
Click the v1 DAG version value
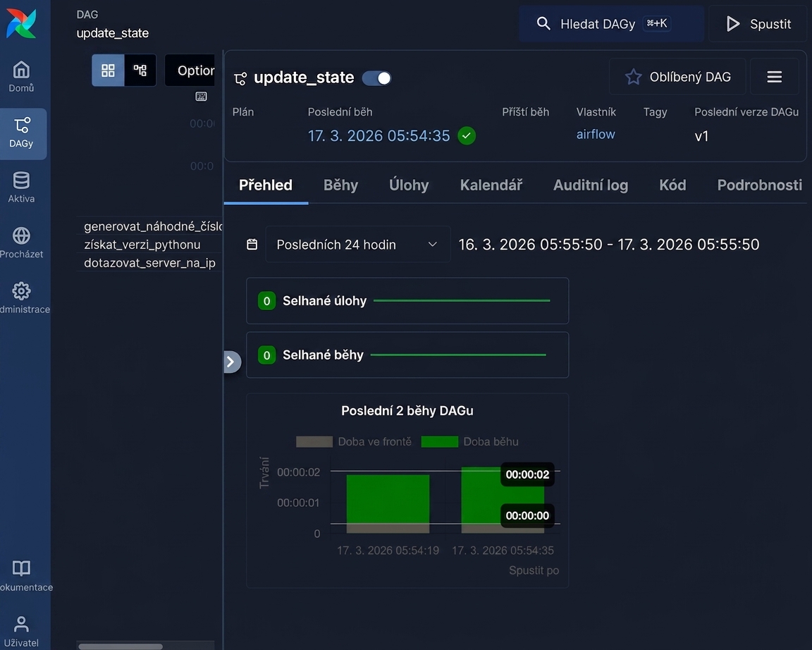coord(701,136)
